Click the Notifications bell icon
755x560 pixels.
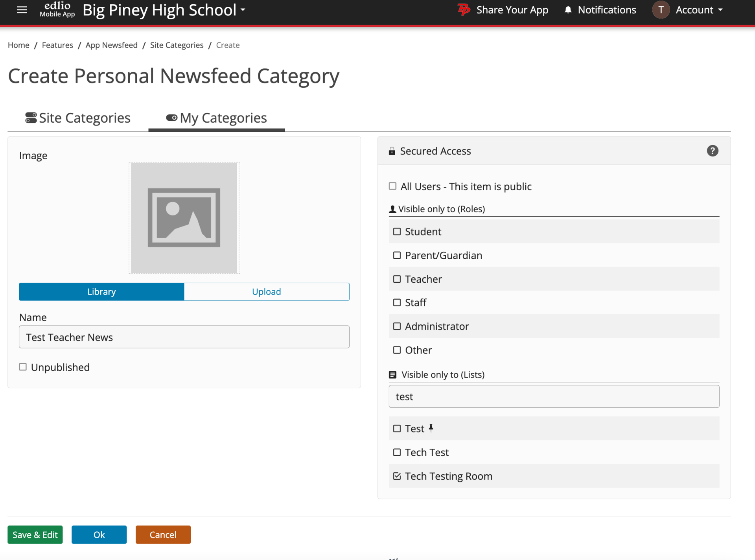coord(567,10)
